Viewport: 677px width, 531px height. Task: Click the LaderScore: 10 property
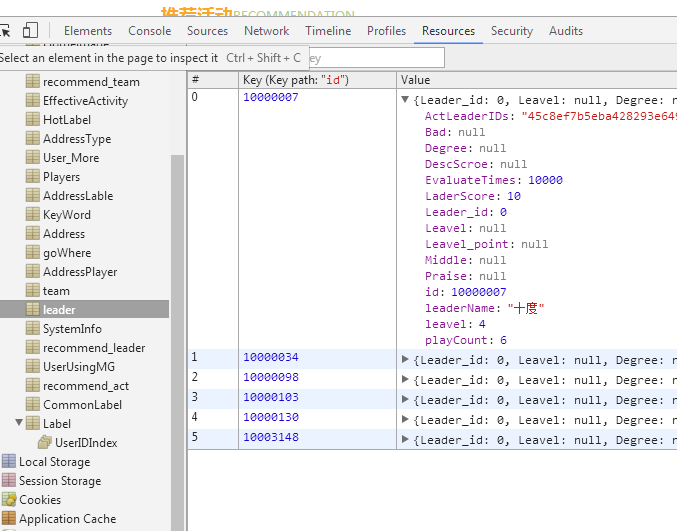pos(473,196)
